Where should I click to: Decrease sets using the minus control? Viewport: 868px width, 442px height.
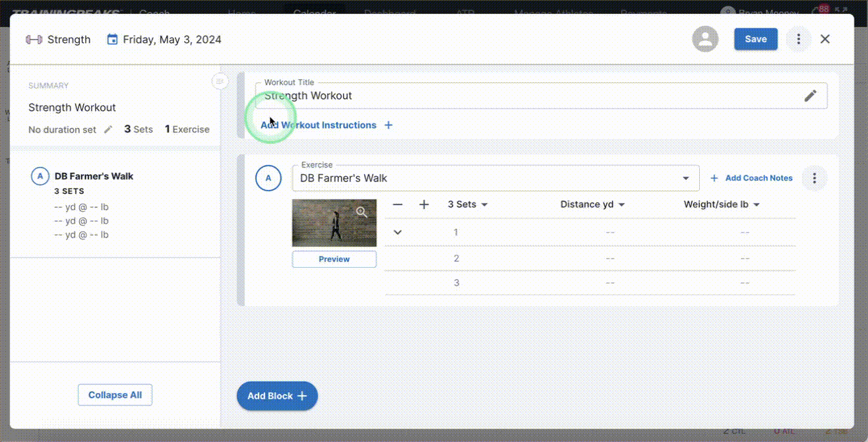[x=398, y=205]
